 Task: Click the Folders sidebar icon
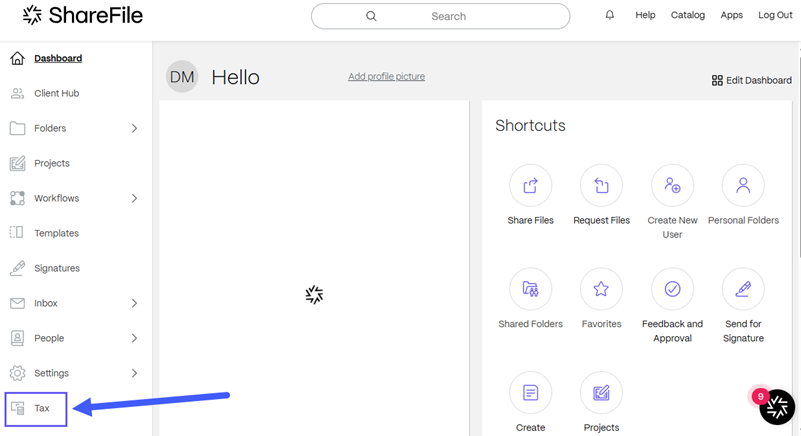coord(17,128)
